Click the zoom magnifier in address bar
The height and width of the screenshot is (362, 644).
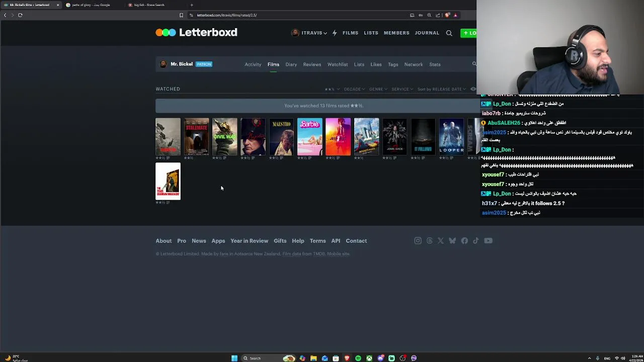(x=429, y=15)
